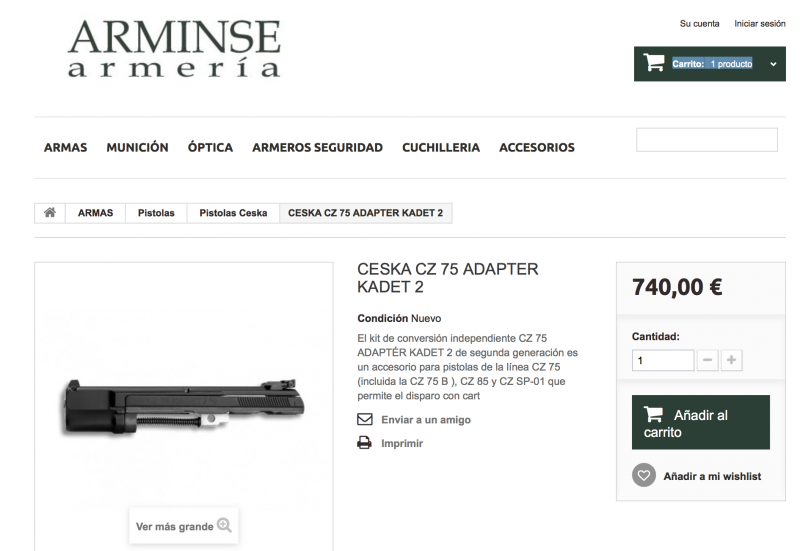Click Añadir al carrito button
Image resolution: width=800 pixels, height=551 pixels.
pyautogui.click(x=701, y=422)
